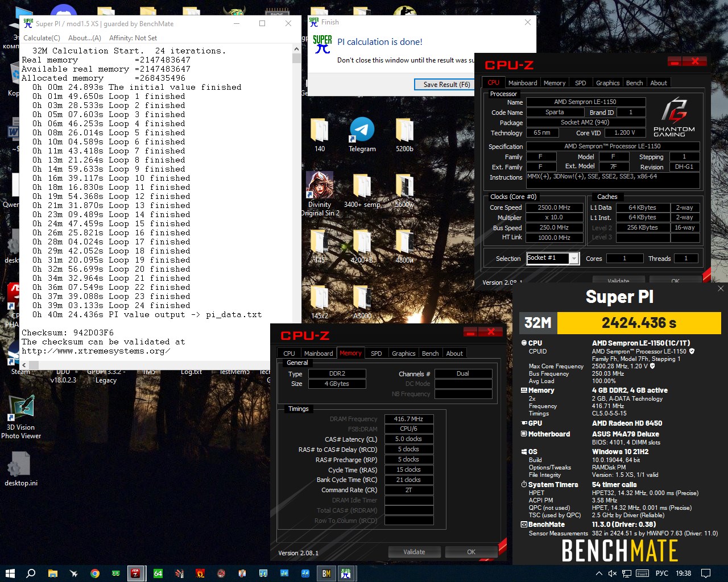Viewport: 728px width, 582px height.
Task: Switch to CPU tab in lower CPU-Z window
Action: coord(289,353)
